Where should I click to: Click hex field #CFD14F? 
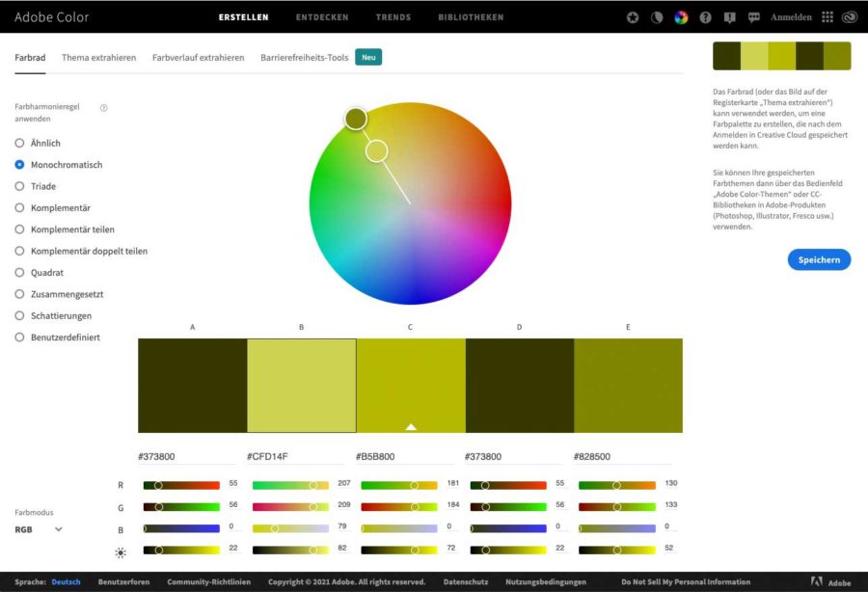[x=296, y=456]
